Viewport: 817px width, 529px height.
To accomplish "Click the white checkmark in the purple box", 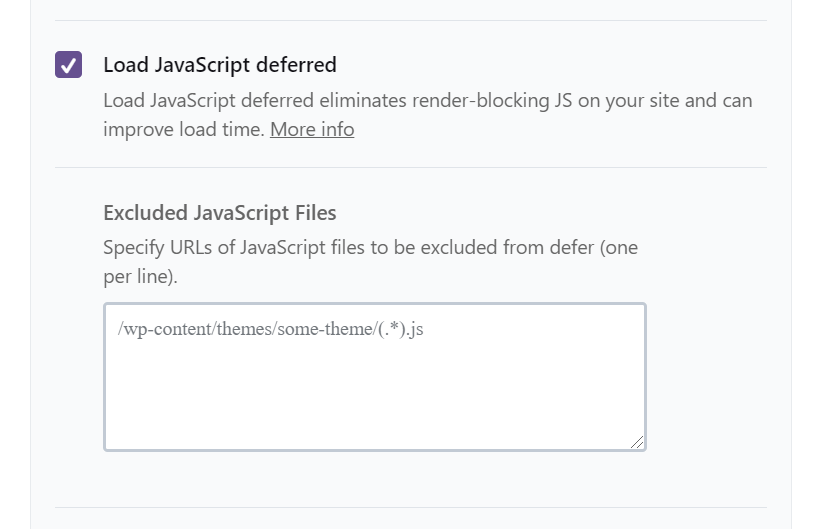I will click(68, 65).
